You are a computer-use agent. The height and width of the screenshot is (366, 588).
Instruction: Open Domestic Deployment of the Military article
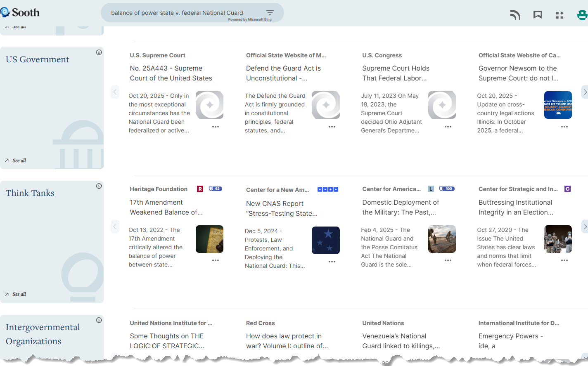click(401, 207)
